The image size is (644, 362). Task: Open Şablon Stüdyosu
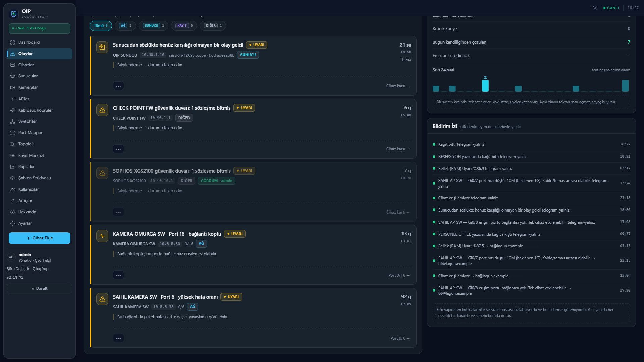(40, 178)
